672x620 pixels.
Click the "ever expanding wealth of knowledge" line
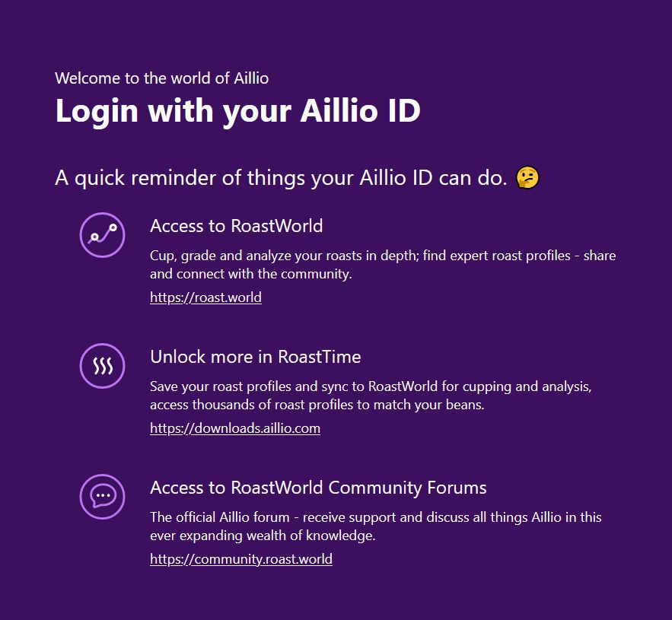tap(263, 536)
